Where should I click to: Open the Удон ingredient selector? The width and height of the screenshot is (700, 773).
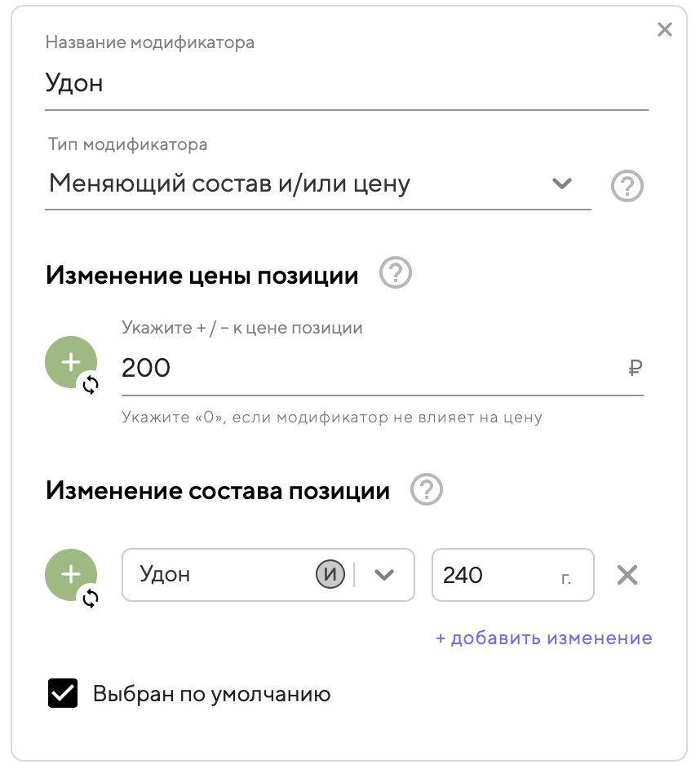(x=220, y=575)
